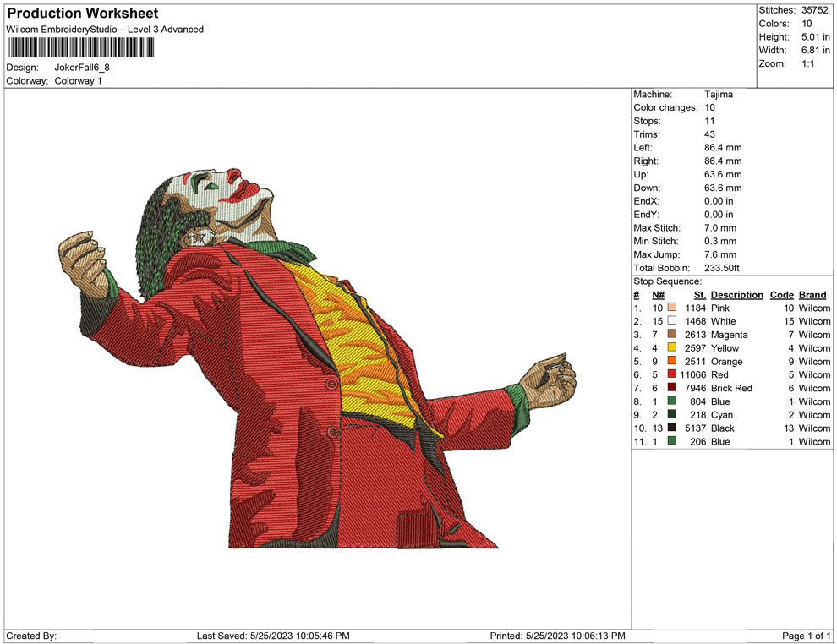
Task: Pick the Brick Red swatch in stop 7
Action: tap(672, 387)
